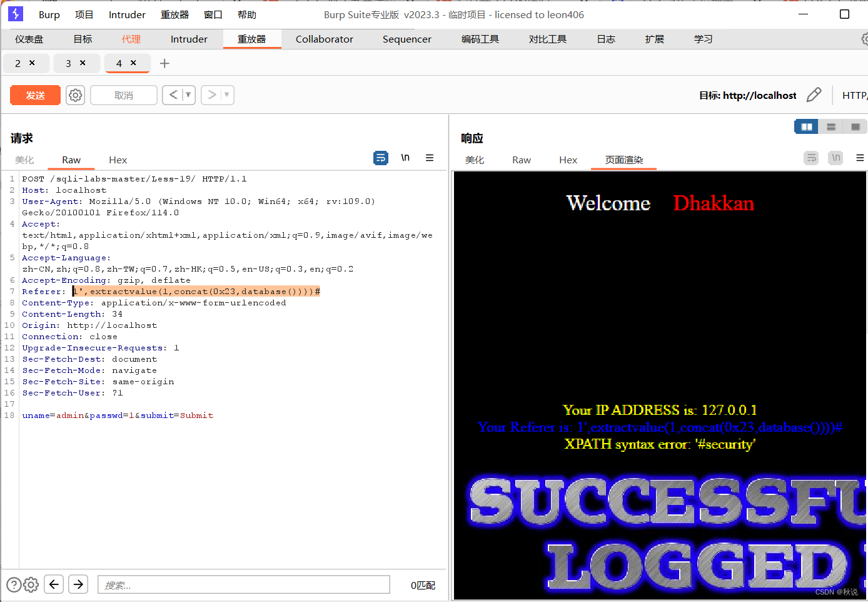Image resolution: width=868 pixels, height=602 pixels.
Task: Toggle show non-printable \n in request
Action: pos(405,158)
